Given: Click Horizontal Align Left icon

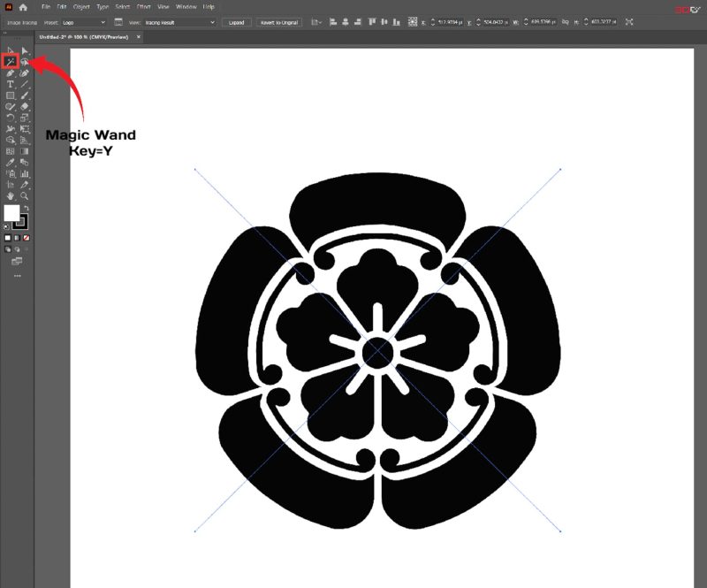Looking at the screenshot, I should click(333, 21).
